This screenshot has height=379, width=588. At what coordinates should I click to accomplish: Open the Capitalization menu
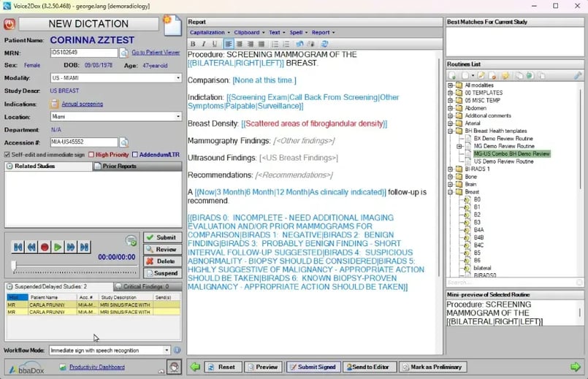(210, 33)
